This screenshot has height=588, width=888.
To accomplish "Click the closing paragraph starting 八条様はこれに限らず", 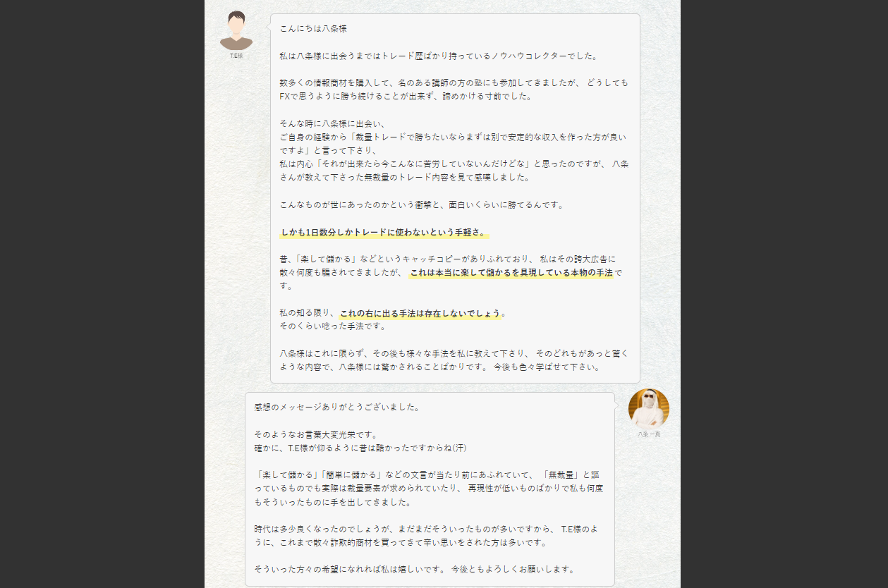I will [x=454, y=360].
